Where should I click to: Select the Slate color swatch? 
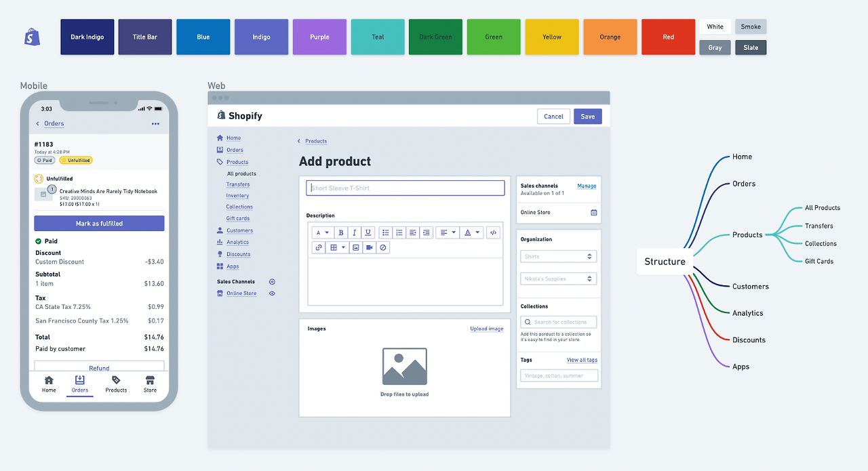point(751,47)
